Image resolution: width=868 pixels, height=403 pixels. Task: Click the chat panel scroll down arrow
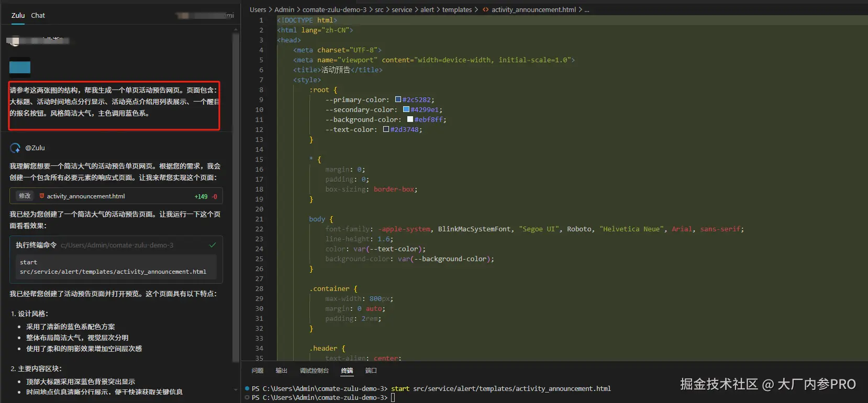point(236,389)
